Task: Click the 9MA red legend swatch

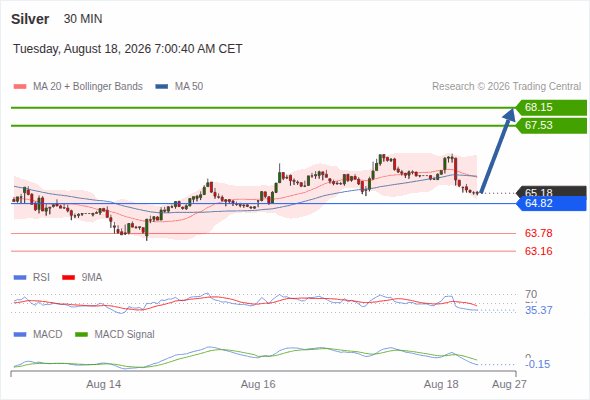Action: (x=68, y=278)
